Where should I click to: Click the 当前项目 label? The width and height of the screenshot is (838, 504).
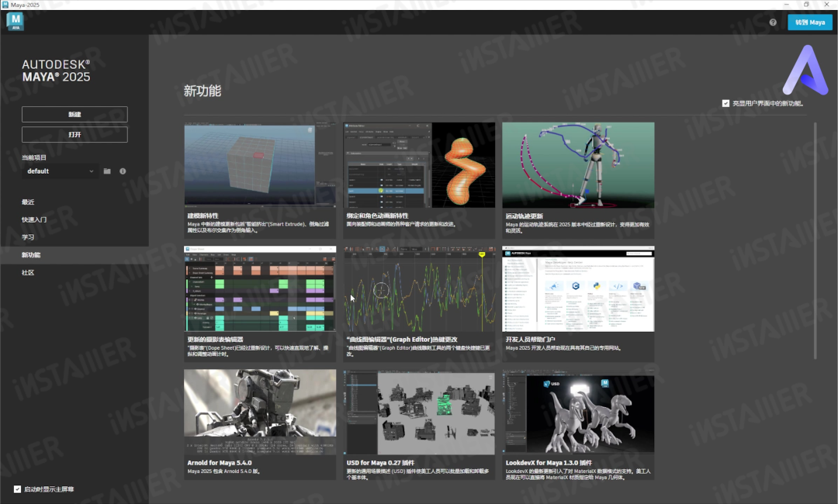click(x=34, y=157)
